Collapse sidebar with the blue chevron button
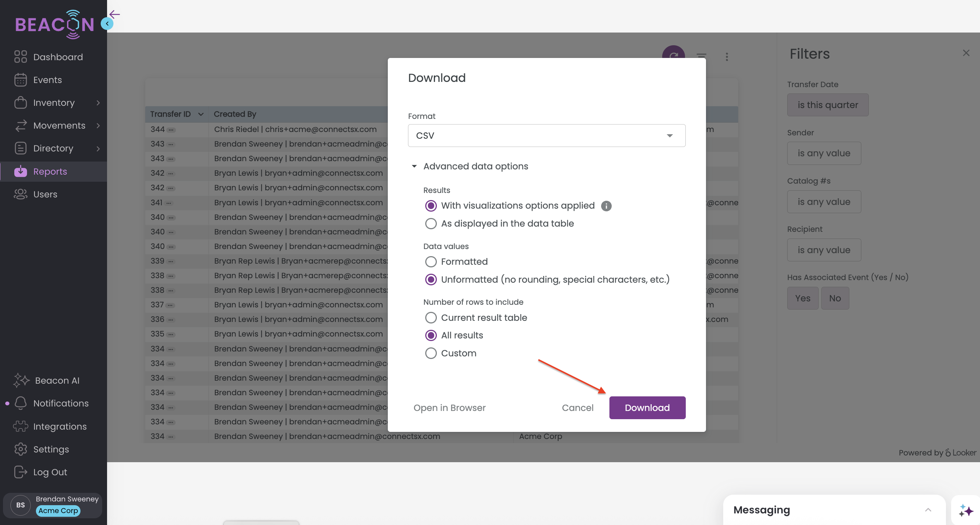Screen dimensions: 980x525 (107, 24)
